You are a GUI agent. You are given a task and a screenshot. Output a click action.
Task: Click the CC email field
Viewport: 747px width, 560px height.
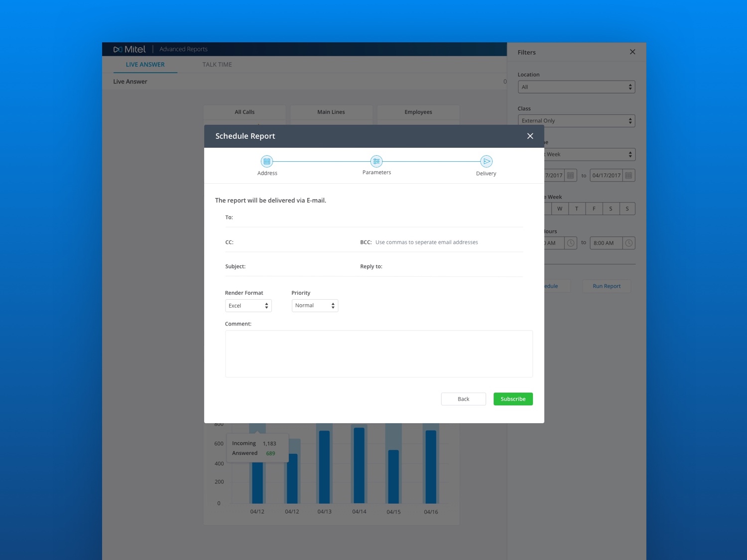tap(292, 242)
